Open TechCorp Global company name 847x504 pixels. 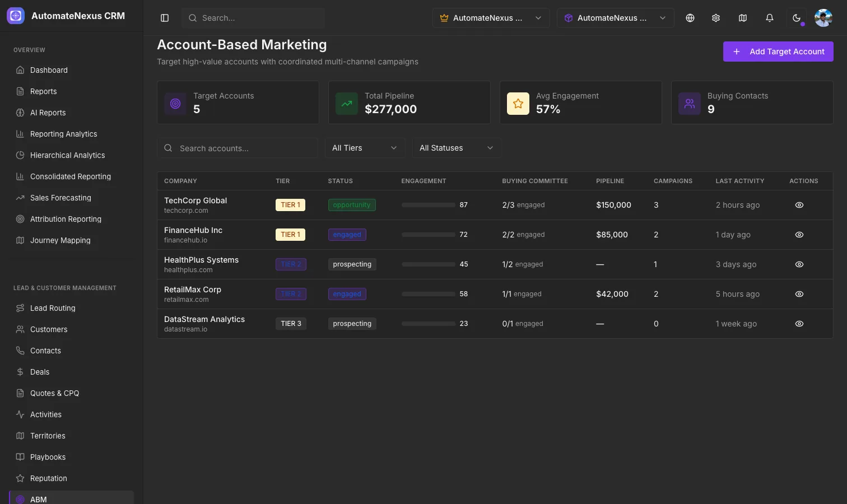tap(196, 200)
